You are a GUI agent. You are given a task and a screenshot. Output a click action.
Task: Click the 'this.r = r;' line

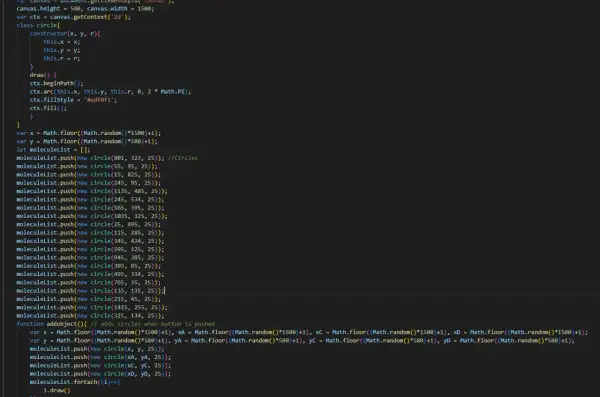[x=62, y=59]
